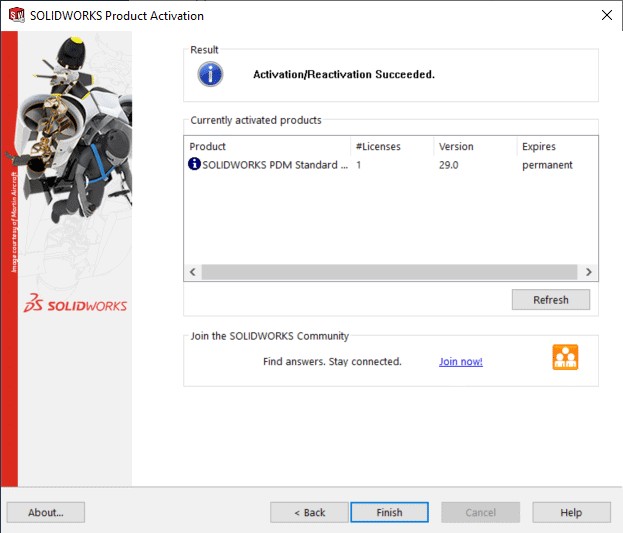Go back with the < Back button
Viewport: 623px width, 533px height.
309,512
